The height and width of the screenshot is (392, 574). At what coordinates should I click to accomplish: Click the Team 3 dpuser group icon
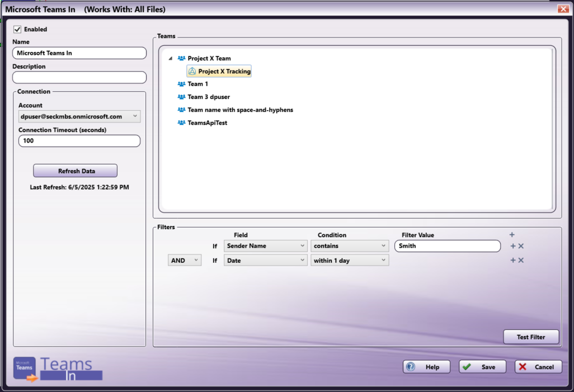pyautogui.click(x=181, y=97)
